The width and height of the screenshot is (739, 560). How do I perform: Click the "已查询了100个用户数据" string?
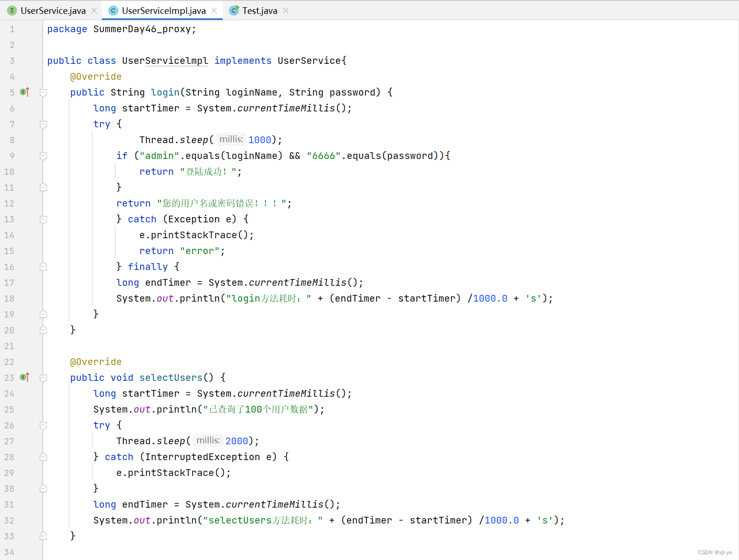click(x=258, y=409)
